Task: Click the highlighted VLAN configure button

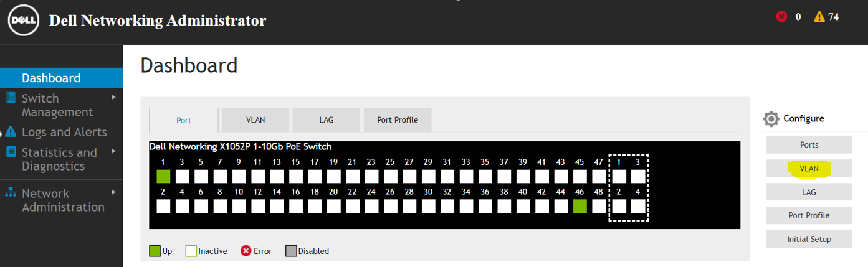Action: click(809, 168)
